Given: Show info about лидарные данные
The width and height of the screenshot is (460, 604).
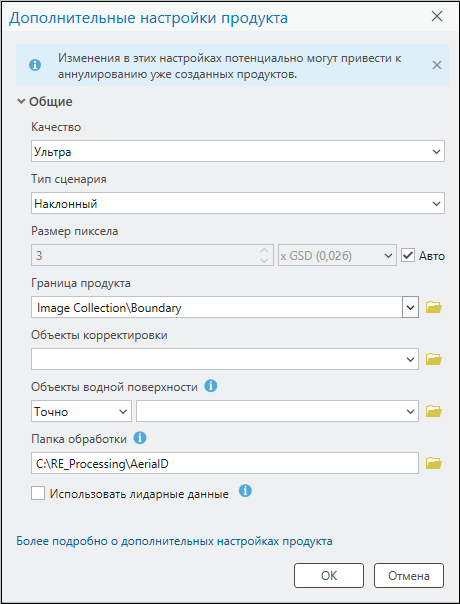Looking at the screenshot, I should [x=245, y=491].
